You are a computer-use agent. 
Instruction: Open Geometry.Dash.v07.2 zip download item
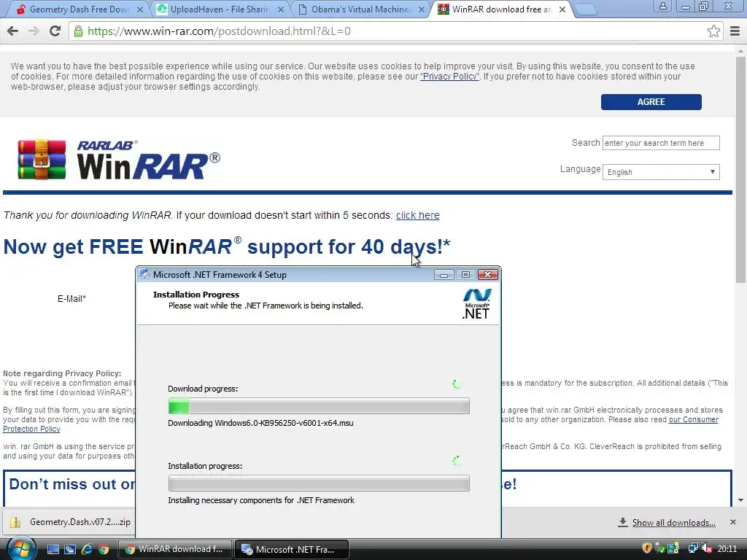69,522
